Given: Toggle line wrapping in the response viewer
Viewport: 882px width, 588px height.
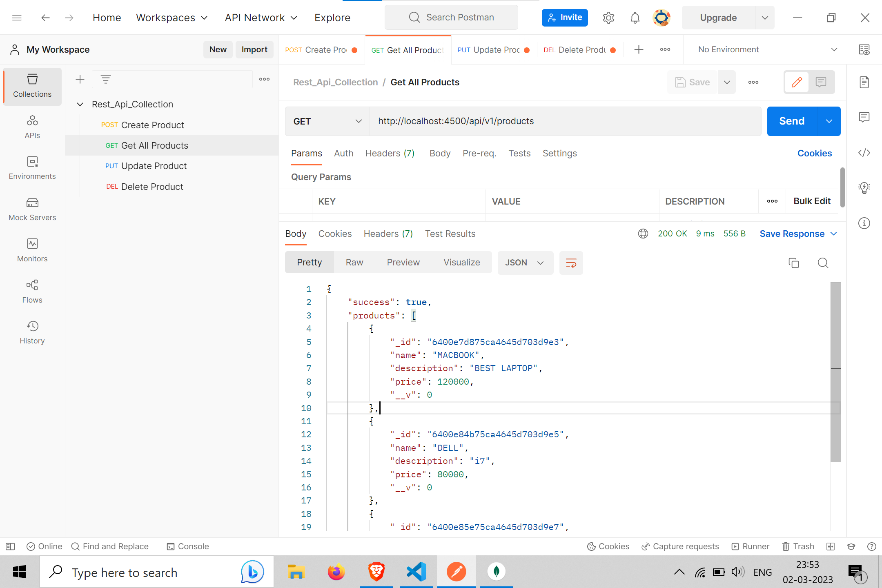Looking at the screenshot, I should (x=571, y=263).
